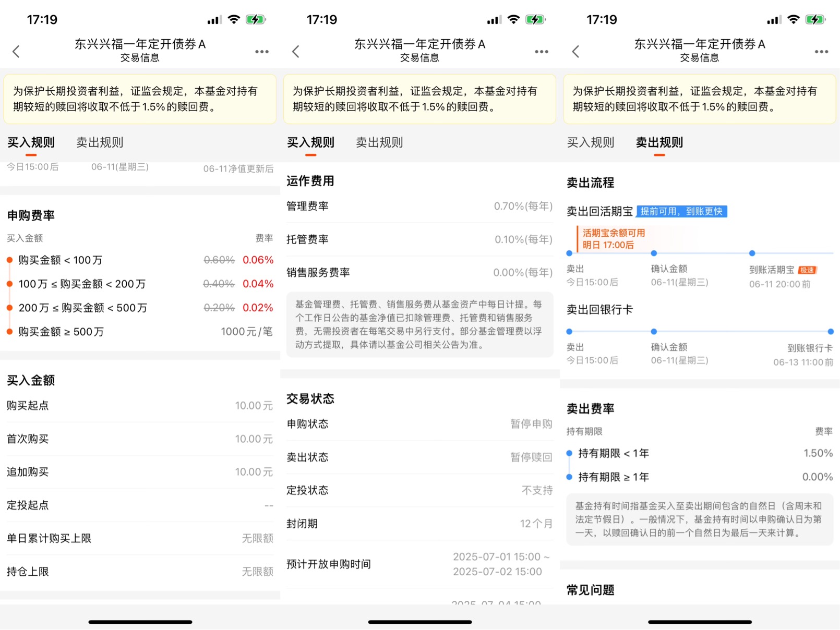Screen dimensions: 840x630
Task: Tap the Wi-Fi icon on middle screen
Action: [x=513, y=20]
